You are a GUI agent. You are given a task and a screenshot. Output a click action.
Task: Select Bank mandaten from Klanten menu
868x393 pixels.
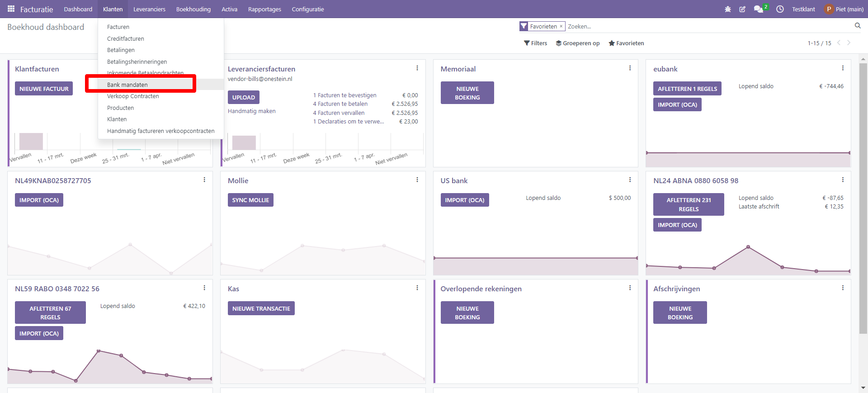point(127,85)
